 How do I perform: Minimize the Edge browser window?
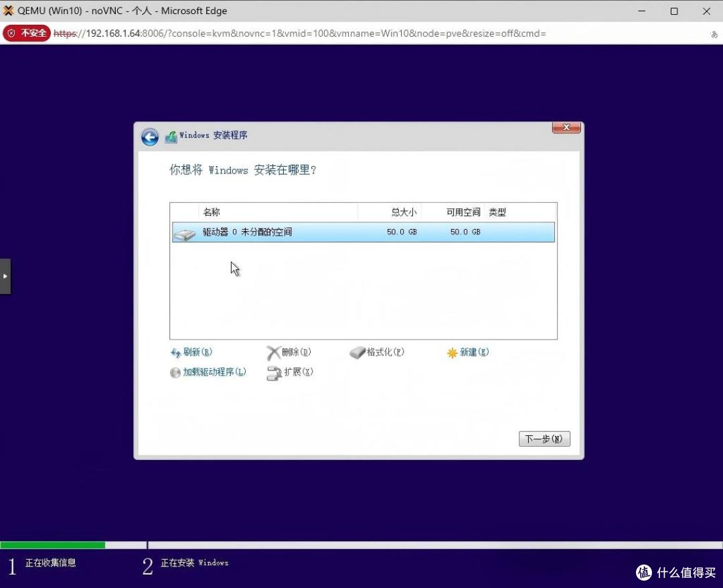coord(641,11)
